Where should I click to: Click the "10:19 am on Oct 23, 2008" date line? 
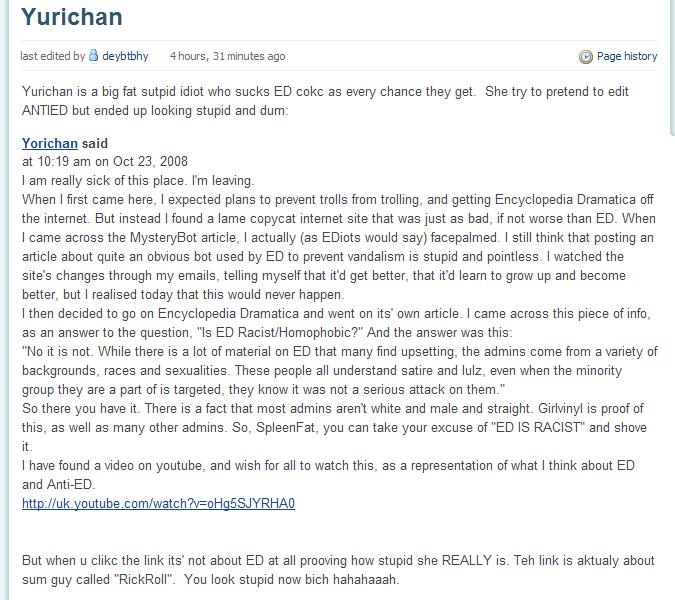105,162
